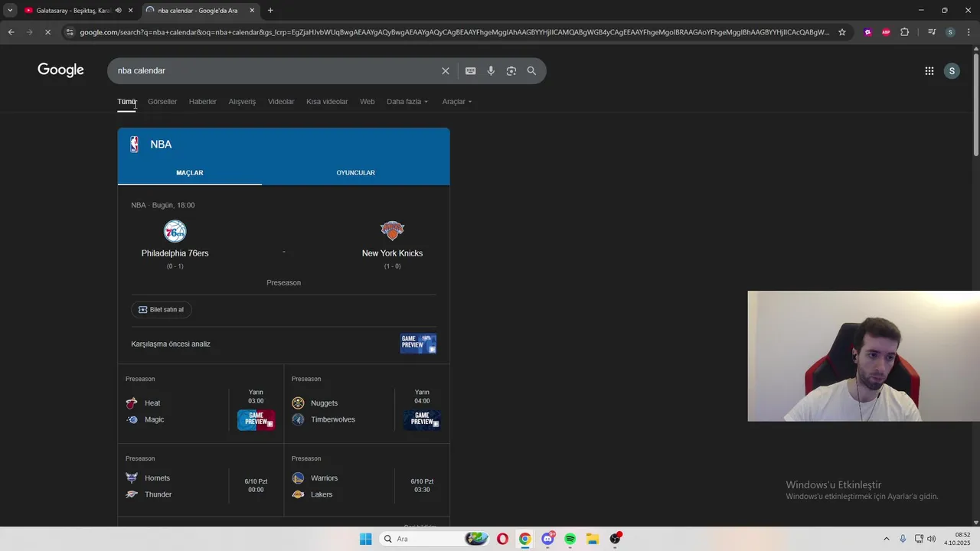Expand the Daha fazla dropdown
The width and height of the screenshot is (980, 551).
[407, 102]
